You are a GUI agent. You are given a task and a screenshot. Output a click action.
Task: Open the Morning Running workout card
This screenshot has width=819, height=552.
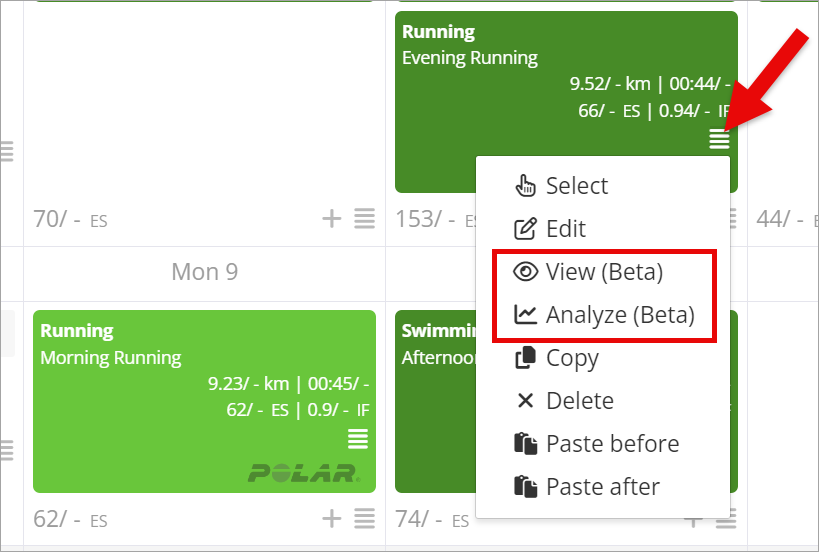204,402
